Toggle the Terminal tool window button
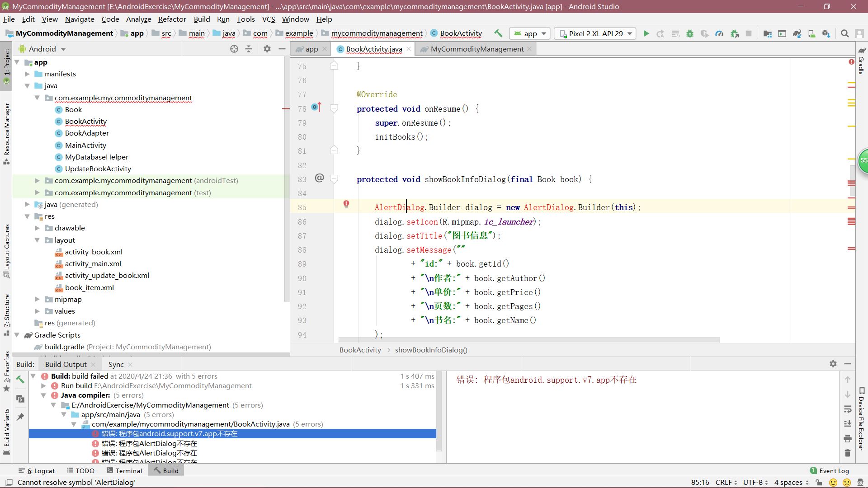Screen dimensions: 868x488 tap(124, 470)
